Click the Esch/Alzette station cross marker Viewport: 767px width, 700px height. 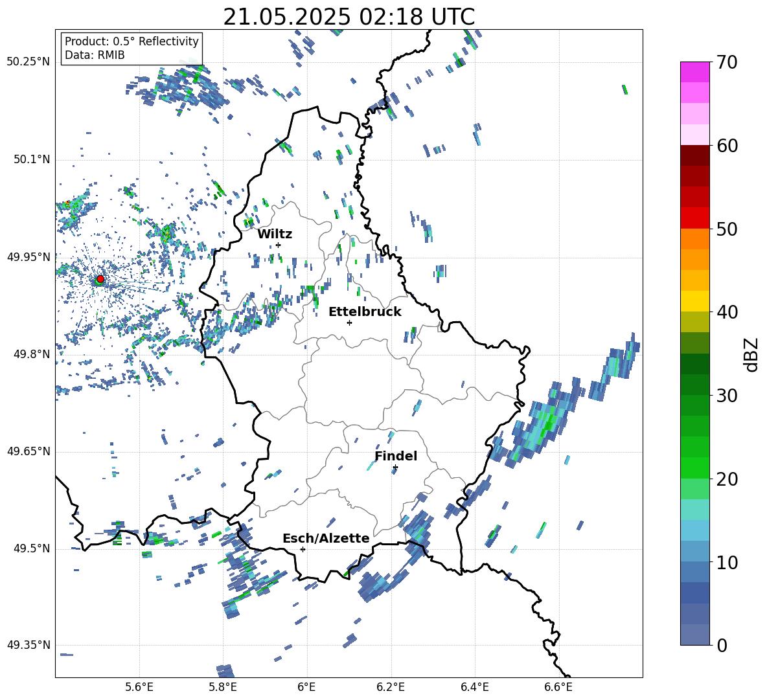[303, 549]
